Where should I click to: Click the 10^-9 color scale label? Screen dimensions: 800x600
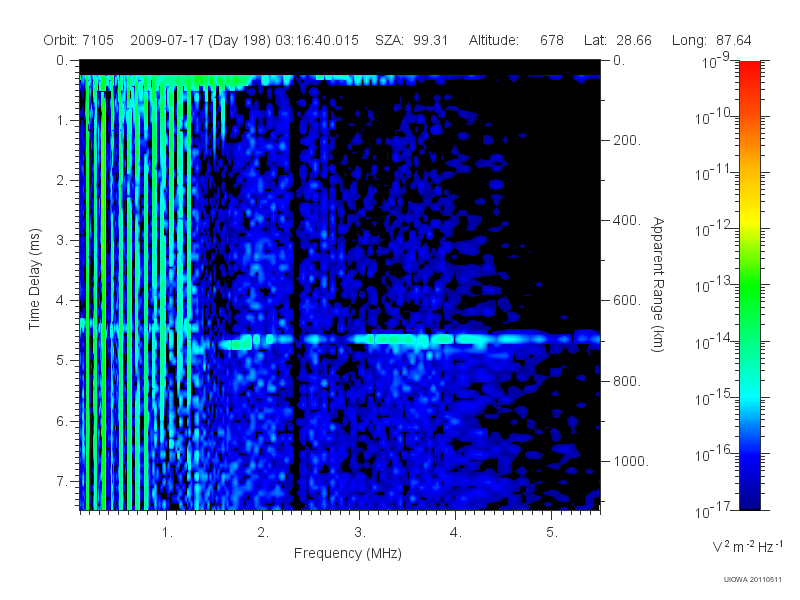716,61
